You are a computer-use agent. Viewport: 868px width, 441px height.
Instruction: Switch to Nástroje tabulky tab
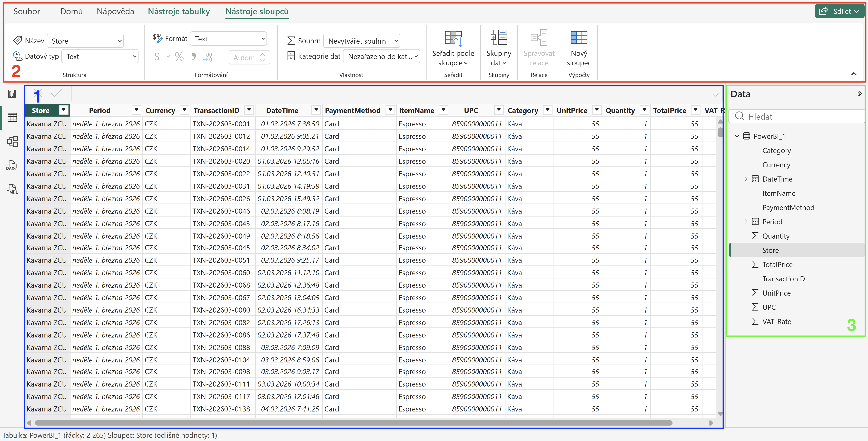179,12
